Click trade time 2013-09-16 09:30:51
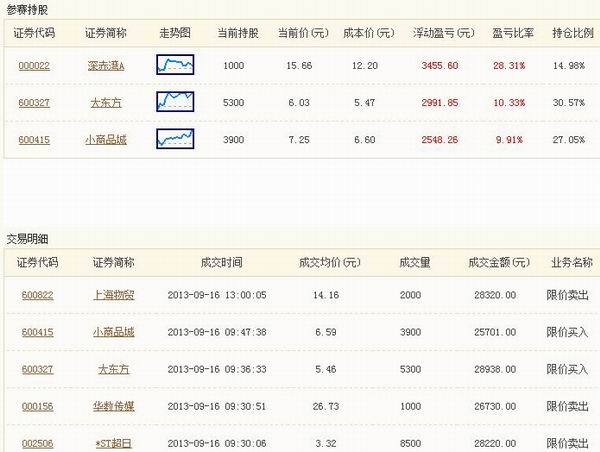Screen dimensions: 600x452 217,406
